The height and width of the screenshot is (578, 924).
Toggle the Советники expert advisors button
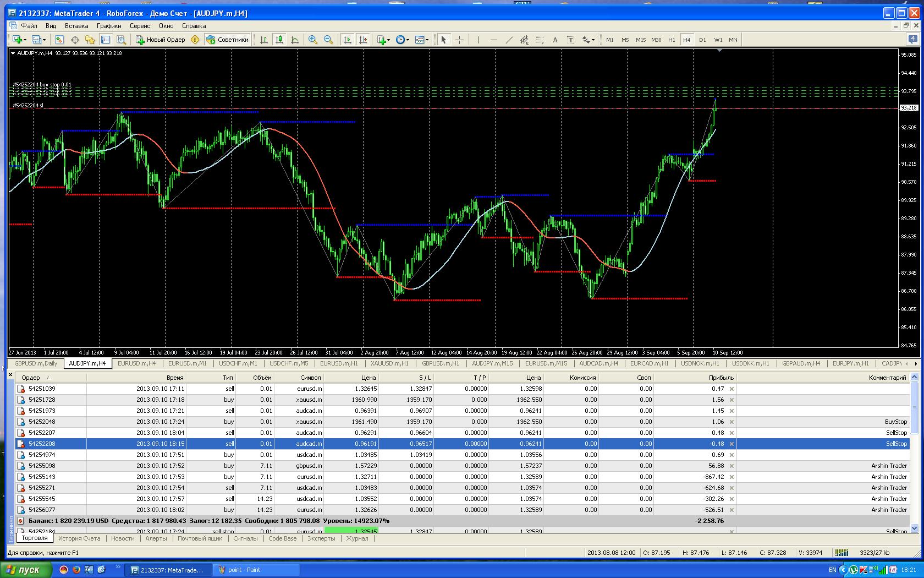coord(228,40)
